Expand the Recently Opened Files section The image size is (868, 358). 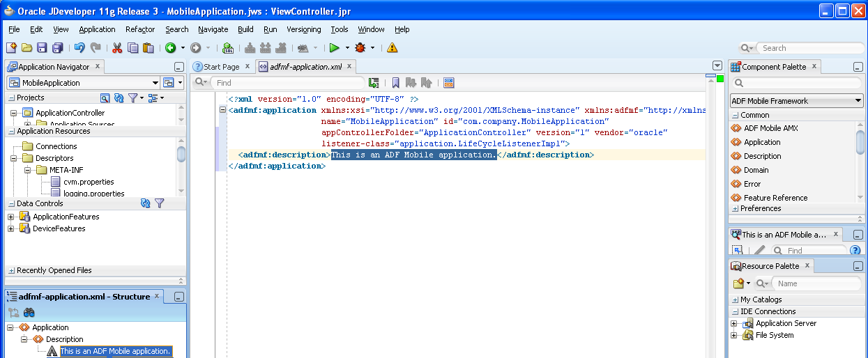point(11,270)
